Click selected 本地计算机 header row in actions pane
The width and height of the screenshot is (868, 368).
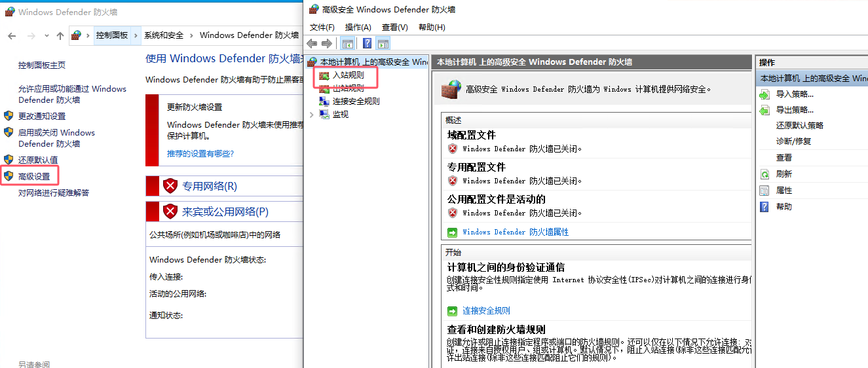812,78
